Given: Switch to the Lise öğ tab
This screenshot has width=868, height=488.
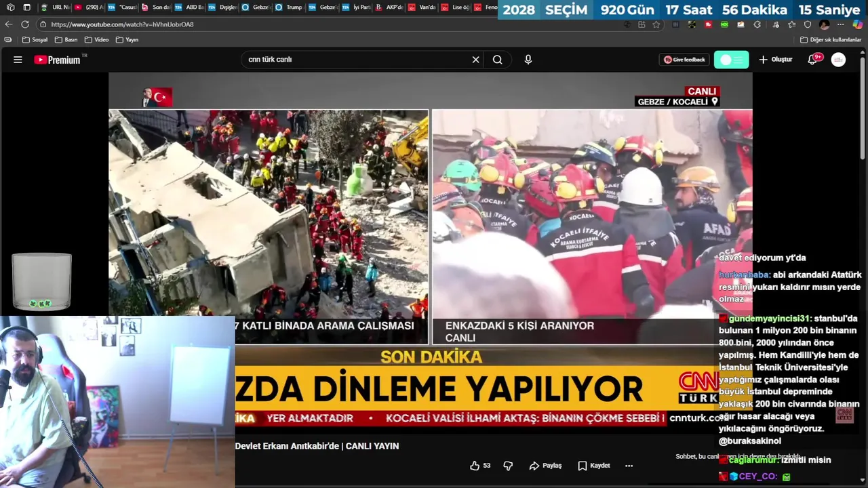Looking at the screenshot, I should (x=456, y=7).
